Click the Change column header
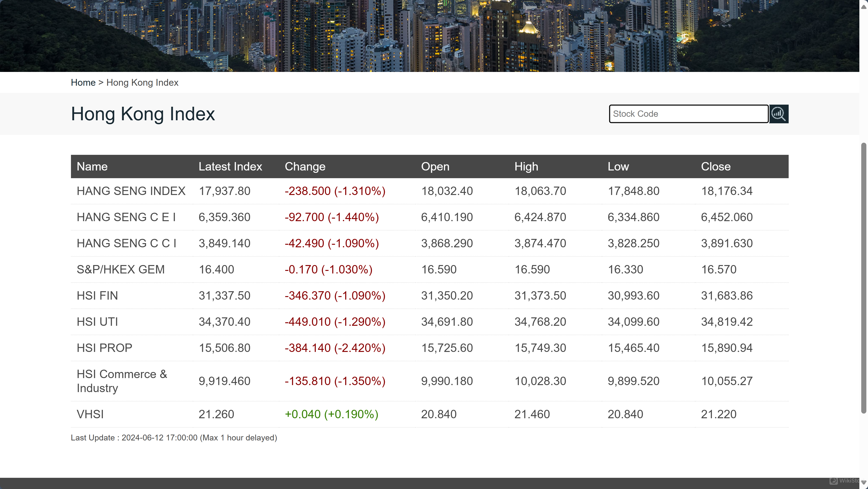This screenshot has width=868, height=489. 305,167
